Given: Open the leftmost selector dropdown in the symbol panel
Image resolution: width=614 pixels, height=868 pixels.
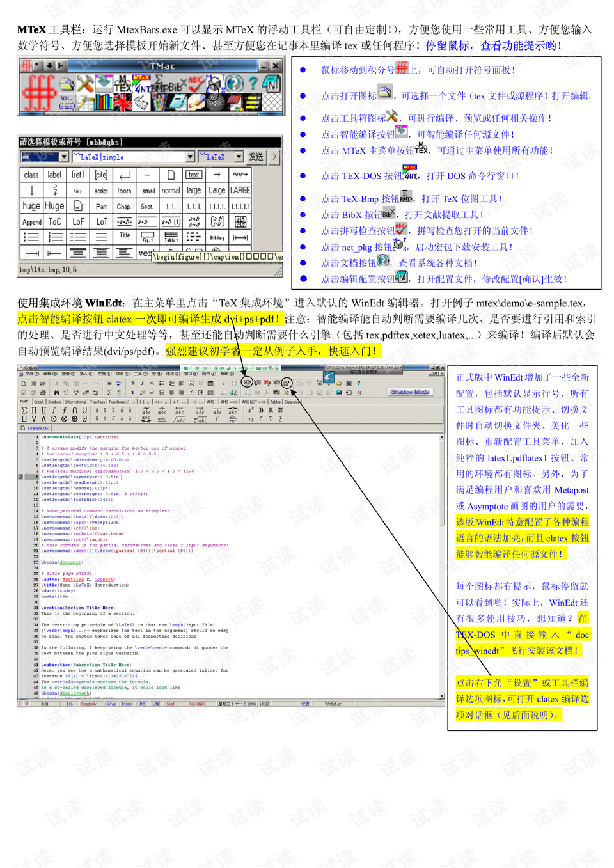Looking at the screenshot, I should [x=64, y=156].
